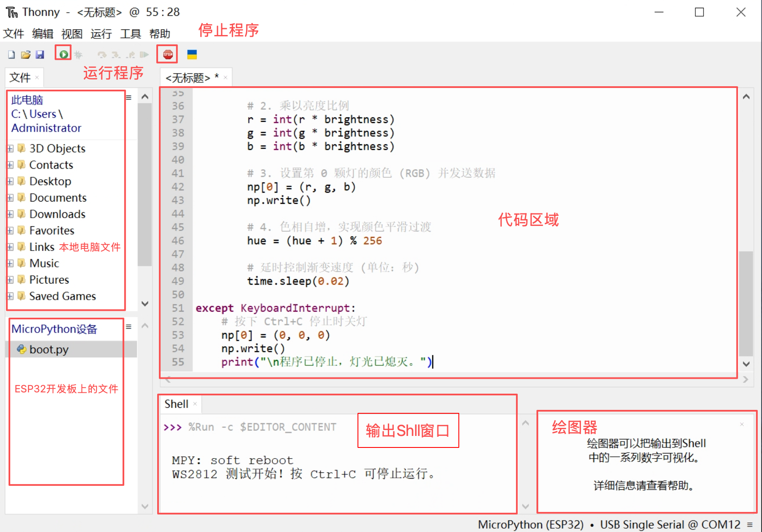
Task: Click the Step over toolbar icon
Action: click(x=102, y=55)
